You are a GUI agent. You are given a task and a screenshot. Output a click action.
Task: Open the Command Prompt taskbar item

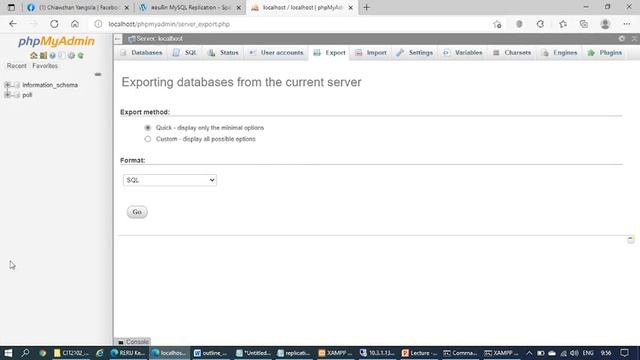tap(460, 353)
